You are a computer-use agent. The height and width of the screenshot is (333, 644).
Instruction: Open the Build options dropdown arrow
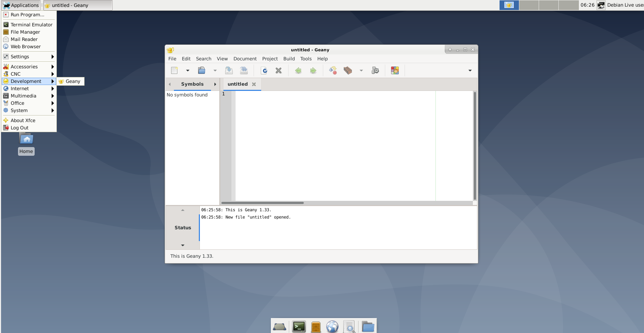coord(361,70)
